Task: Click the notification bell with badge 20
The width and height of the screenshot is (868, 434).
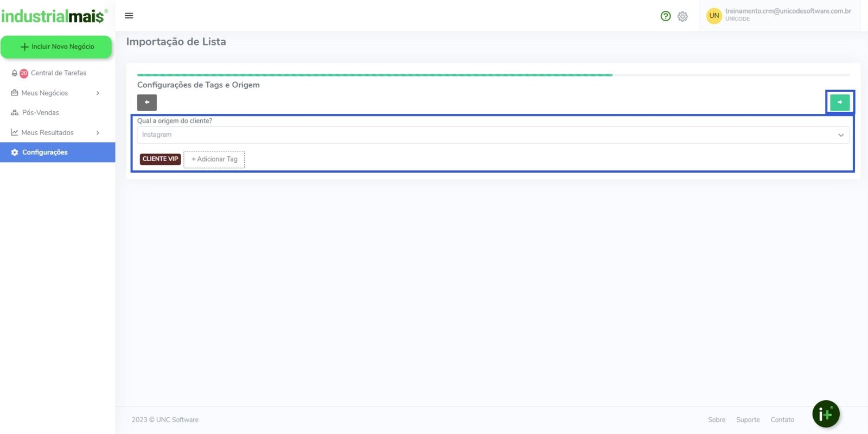Action: click(x=15, y=73)
